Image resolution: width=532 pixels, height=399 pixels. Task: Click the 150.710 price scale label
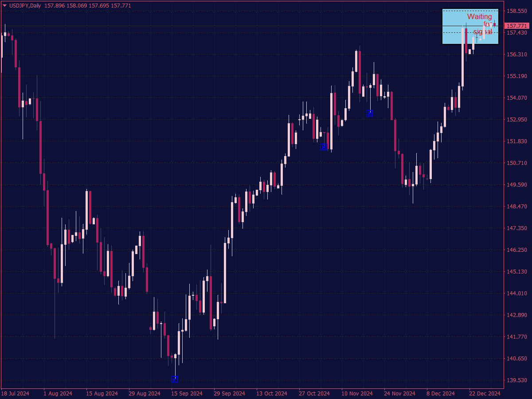(x=516, y=163)
